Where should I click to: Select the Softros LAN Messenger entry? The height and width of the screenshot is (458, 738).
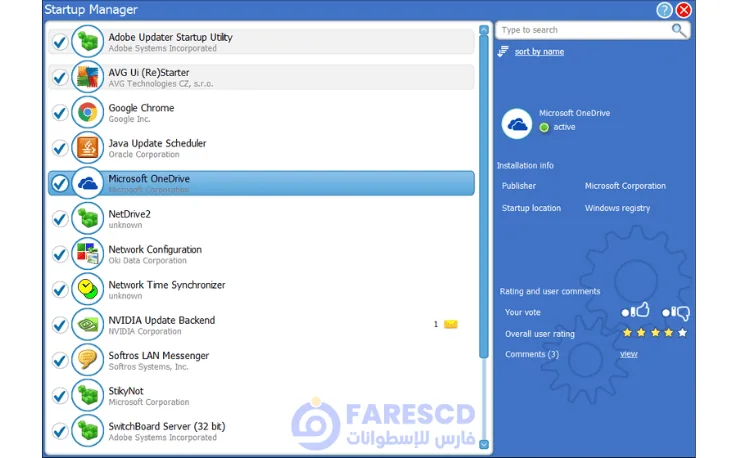click(x=159, y=355)
